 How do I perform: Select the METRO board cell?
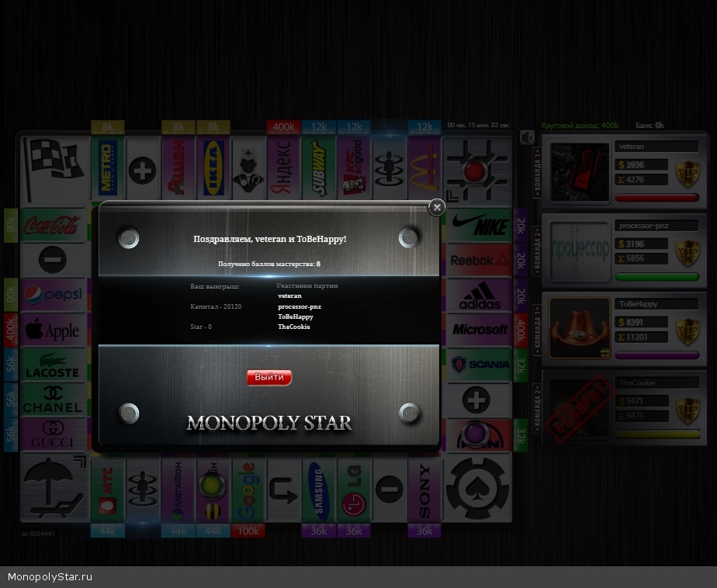pos(107,168)
